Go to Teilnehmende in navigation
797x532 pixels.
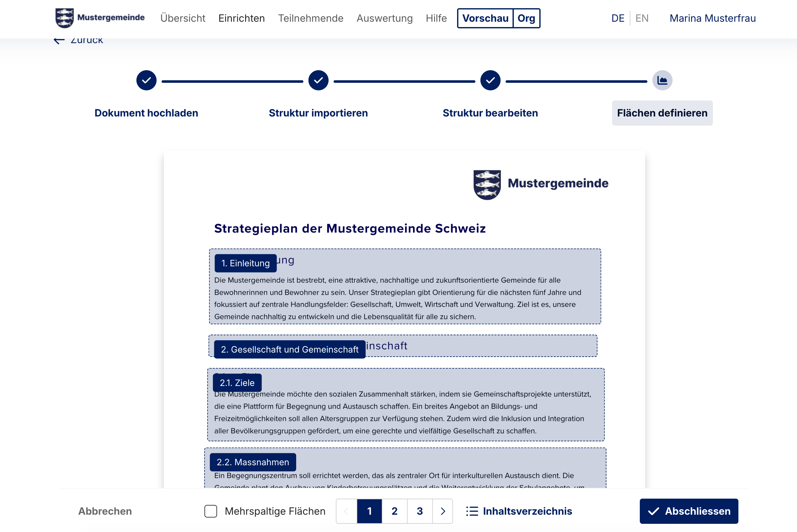[310, 18]
